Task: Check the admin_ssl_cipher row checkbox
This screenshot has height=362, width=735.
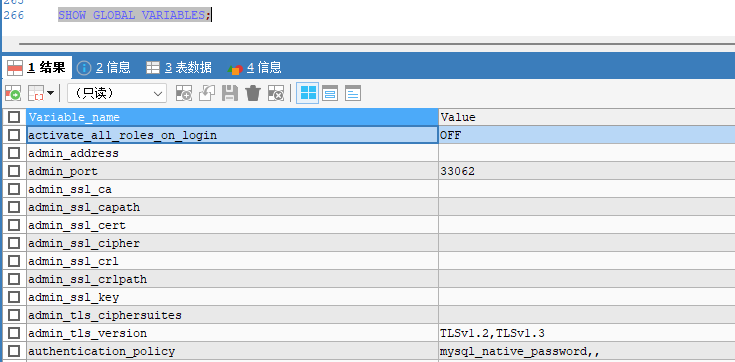Action: (14, 243)
